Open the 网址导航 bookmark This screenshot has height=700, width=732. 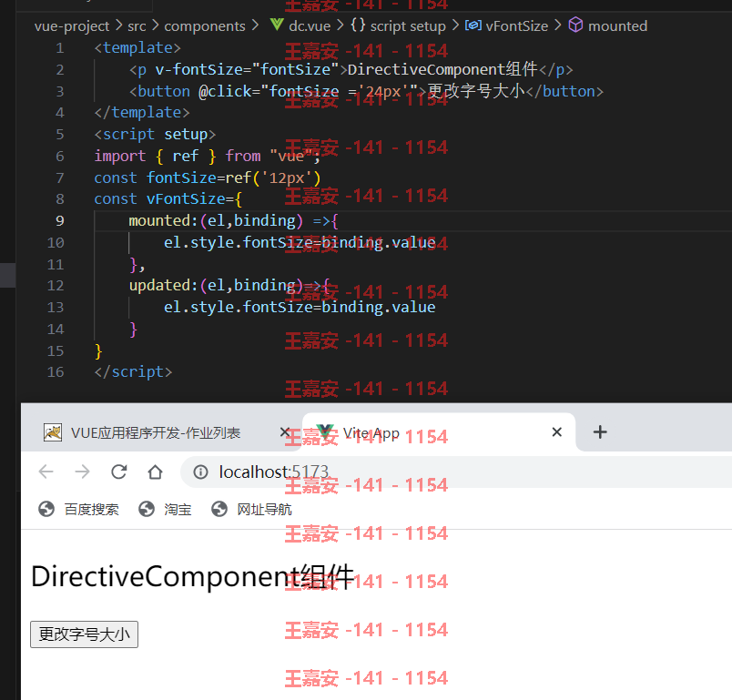pos(251,509)
